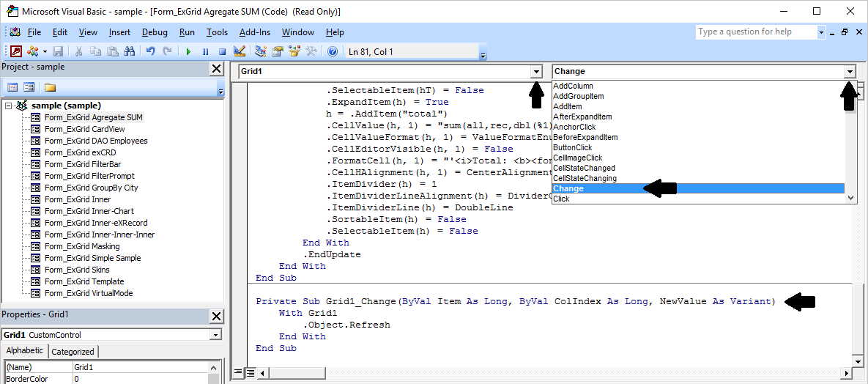Click the Design Mode ruler icon
The height and width of the screenshot is (384, 868).
(x=239, y=51)
